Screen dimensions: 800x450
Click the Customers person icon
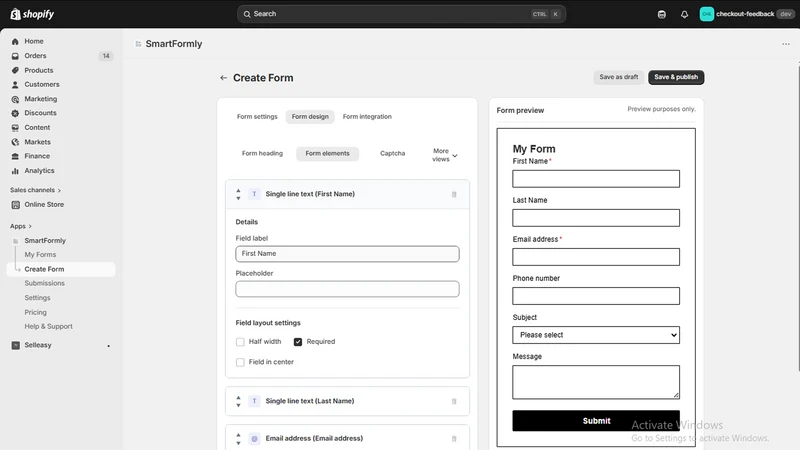coord(15,85)
